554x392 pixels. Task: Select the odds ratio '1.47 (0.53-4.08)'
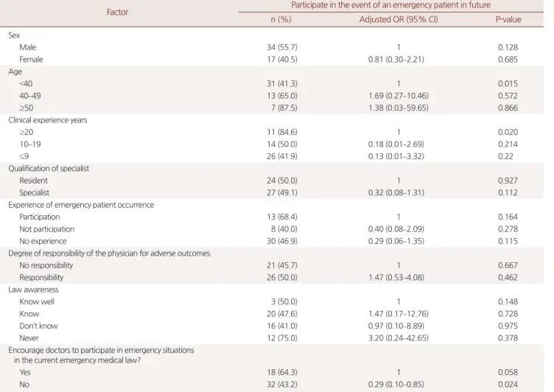click(x=396, y=278)
